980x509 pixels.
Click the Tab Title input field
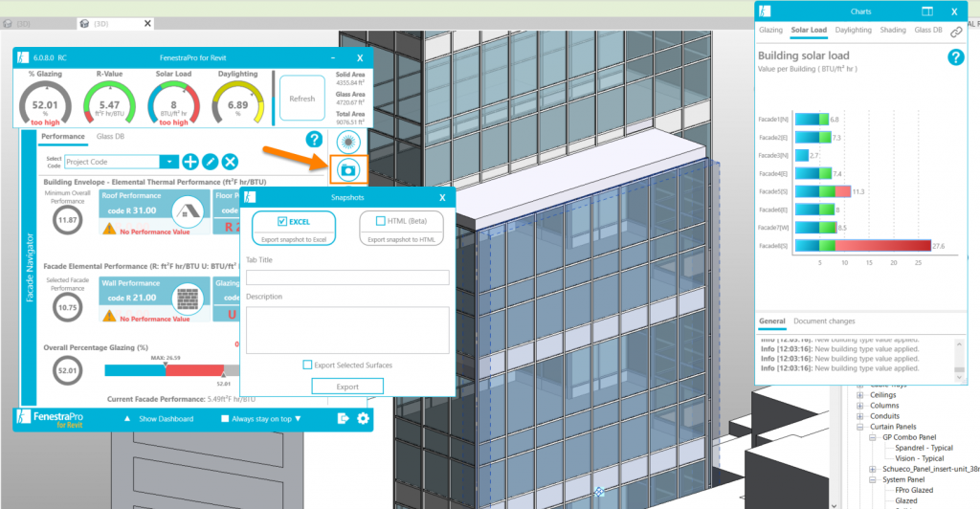click(347, 277)
